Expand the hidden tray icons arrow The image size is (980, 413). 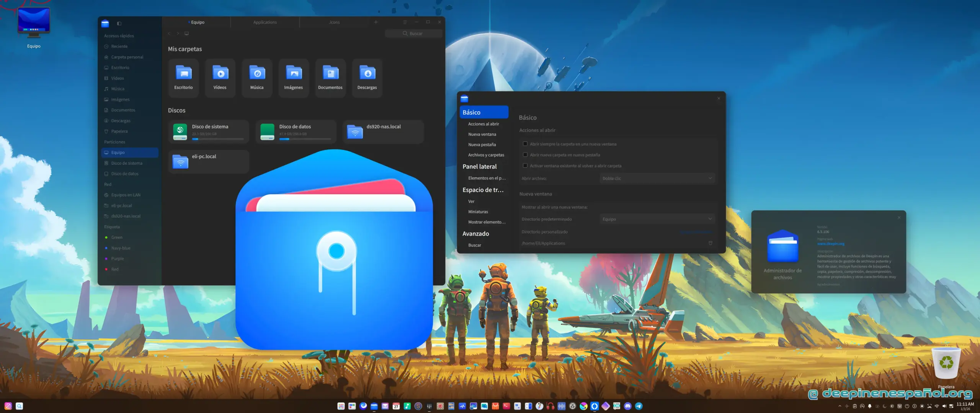[840, 406]
